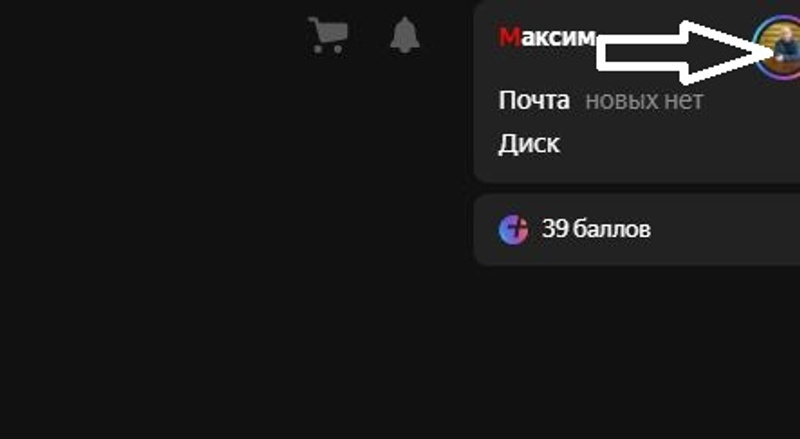
Task: Open Почта mail link
Action: click(x=534, y=100)
